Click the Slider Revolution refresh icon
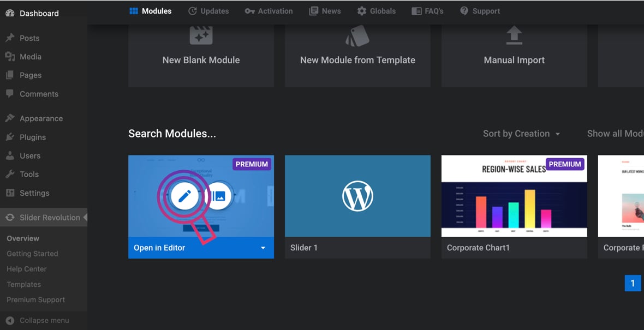This screenshot has height=330, width=644. 10,217
